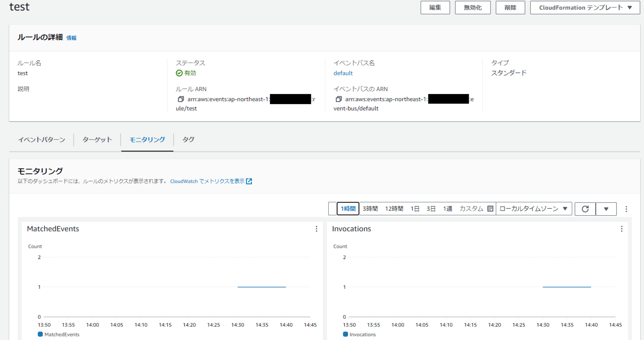Toggle MatchedEvents legend color swatch

click(40, 334)
